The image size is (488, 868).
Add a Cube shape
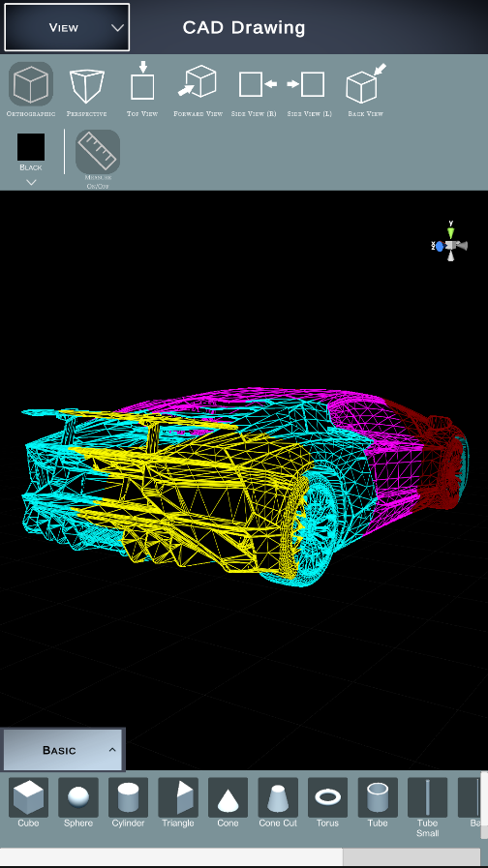(x=28, y=797)
